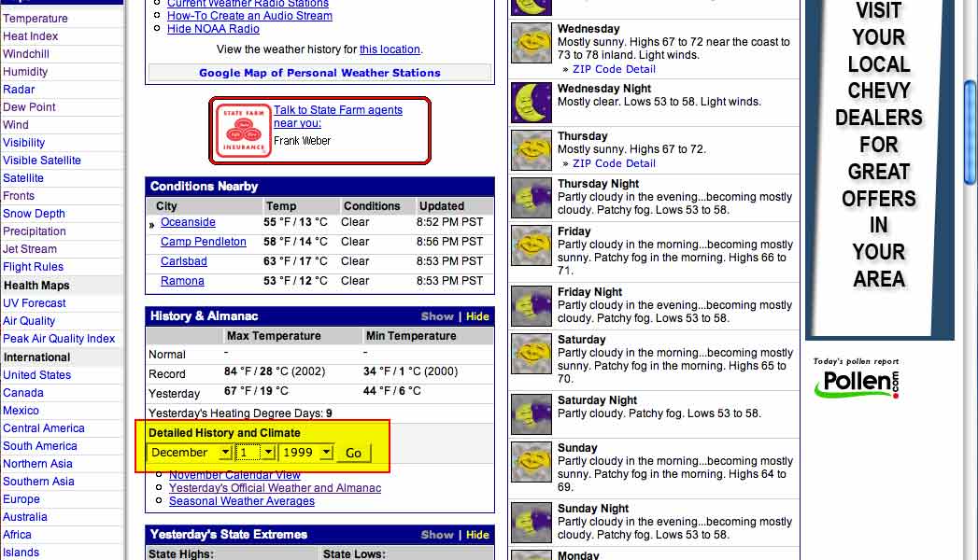Open UV Forecast under Health Maps
The height and width of the screenshot is (560, 978).
[35, 303]
